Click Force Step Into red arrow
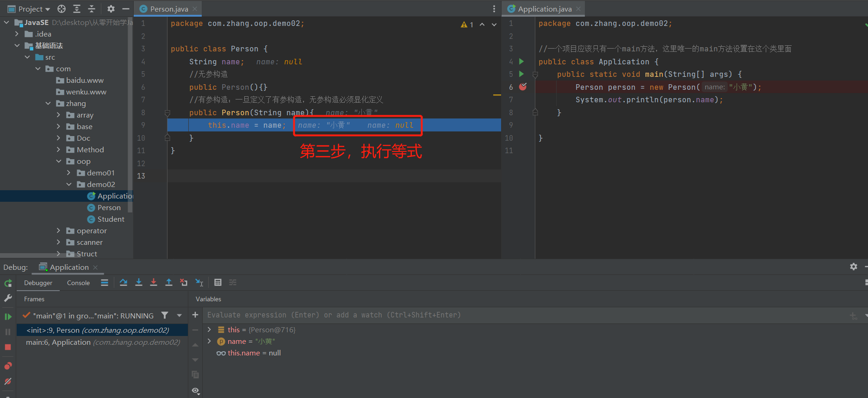The width and height of the screenshot is (868, 398). click(154, 282)
